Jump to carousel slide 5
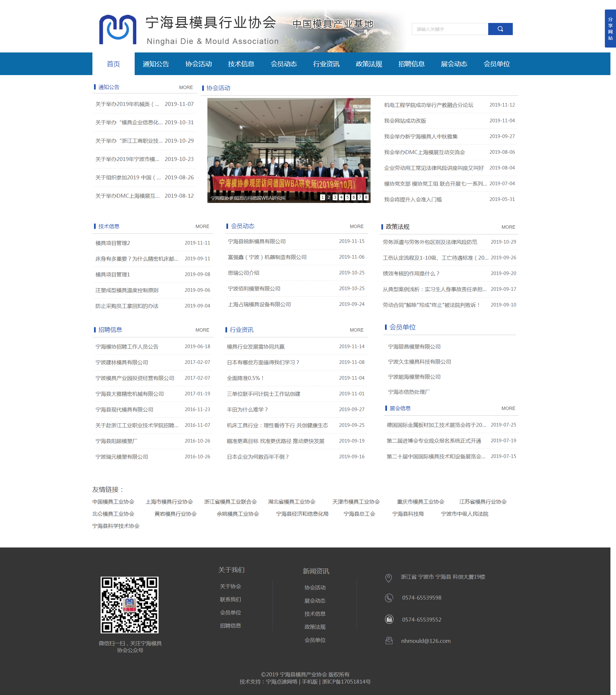 (347, 197)
